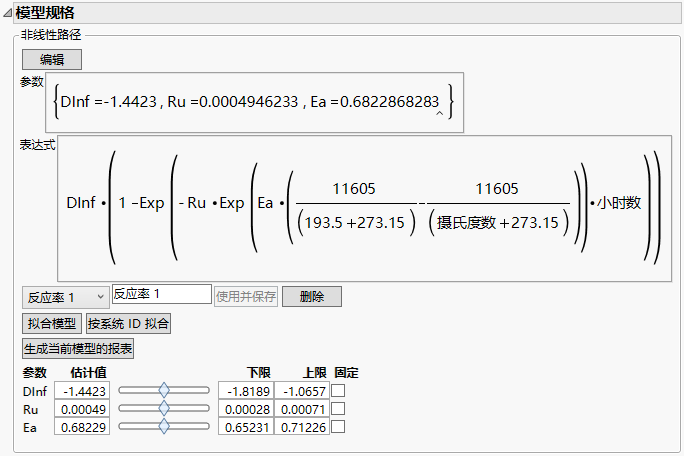684x456 pixels.
Task: Open the 反应率 1 dropdown
Action: click(x=65, y=298)
